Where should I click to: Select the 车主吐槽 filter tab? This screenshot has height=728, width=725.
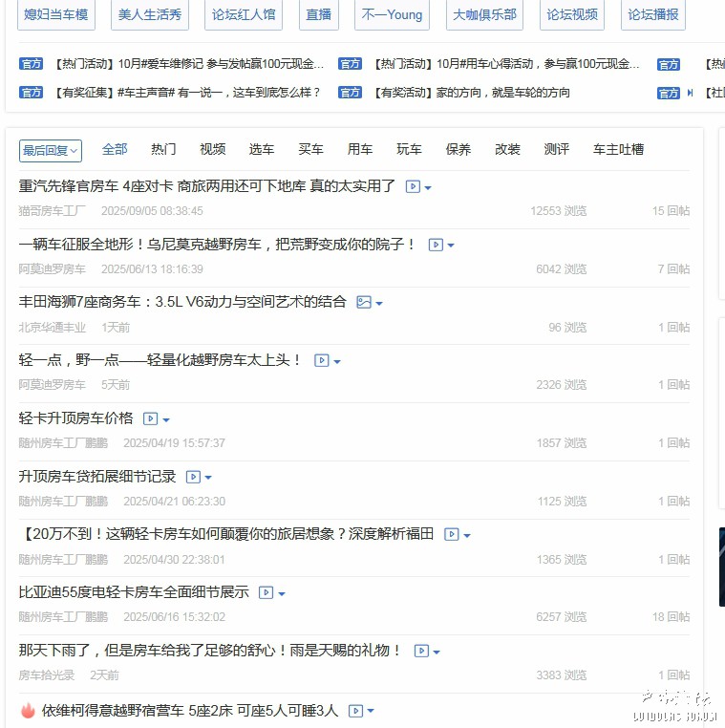click(618, 149)
